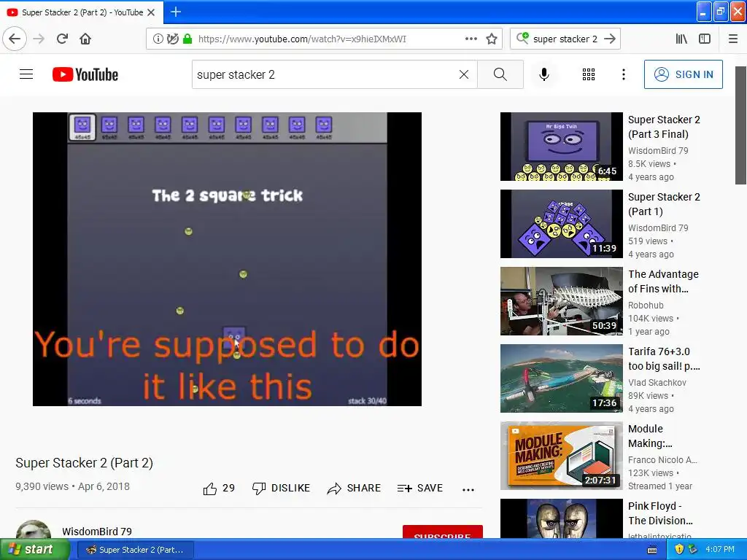Click channel name 'Vlad Skachkov'
Screen dimensions: 747x560
[657, 382]
